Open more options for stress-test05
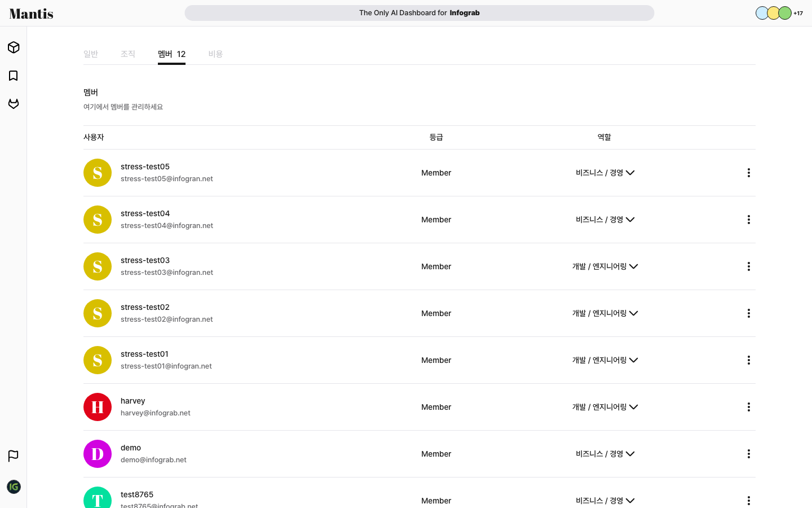Image resolution: width=812 pixels, height=508 pixels. point(748,173)
